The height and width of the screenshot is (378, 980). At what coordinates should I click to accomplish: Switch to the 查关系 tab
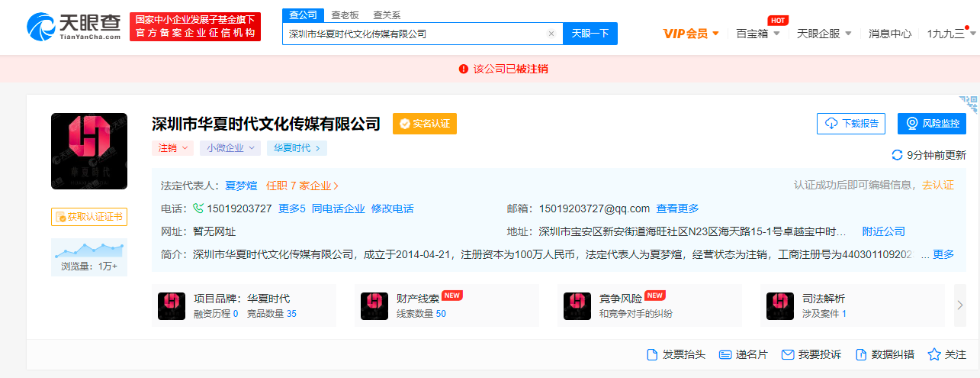point(387,15)
